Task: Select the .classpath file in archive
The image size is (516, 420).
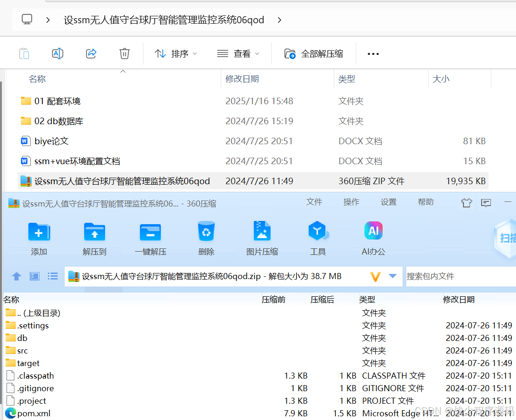Action: (30, 375)
